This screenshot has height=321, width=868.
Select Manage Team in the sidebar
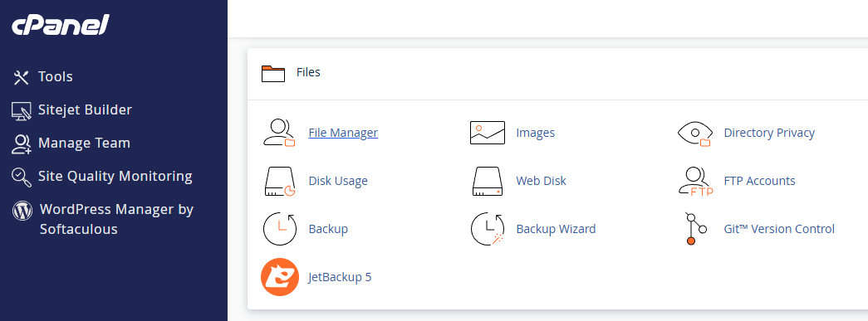[84, 143]
